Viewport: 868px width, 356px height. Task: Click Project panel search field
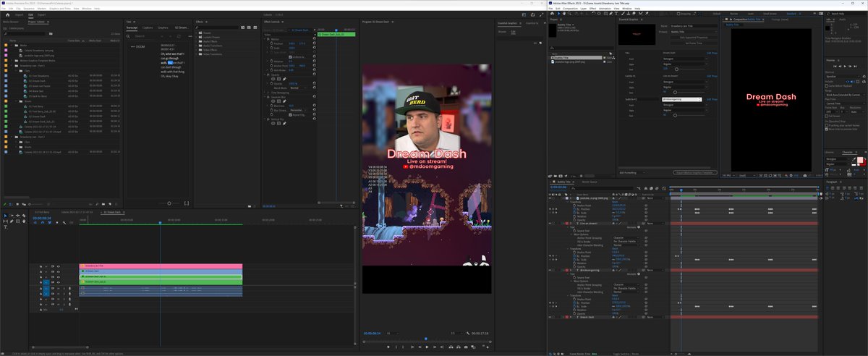[25, 33]
